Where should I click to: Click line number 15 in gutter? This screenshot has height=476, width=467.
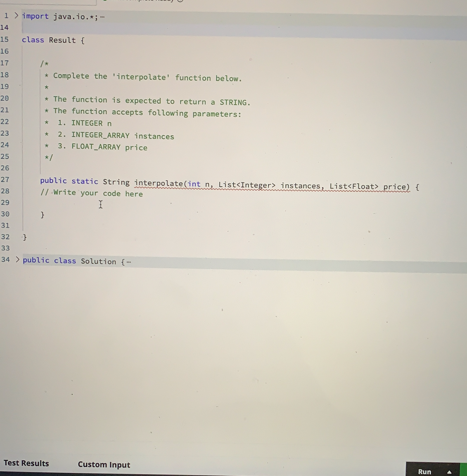pyautogui.click(x=5, y=40)
